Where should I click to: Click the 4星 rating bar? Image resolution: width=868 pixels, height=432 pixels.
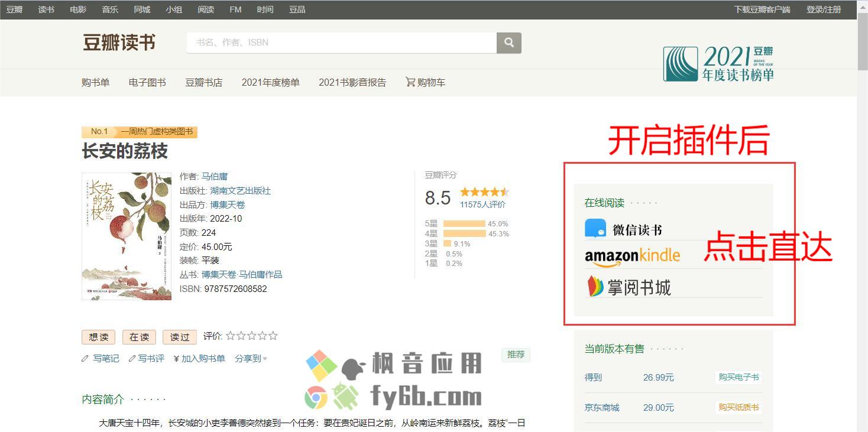464,233
